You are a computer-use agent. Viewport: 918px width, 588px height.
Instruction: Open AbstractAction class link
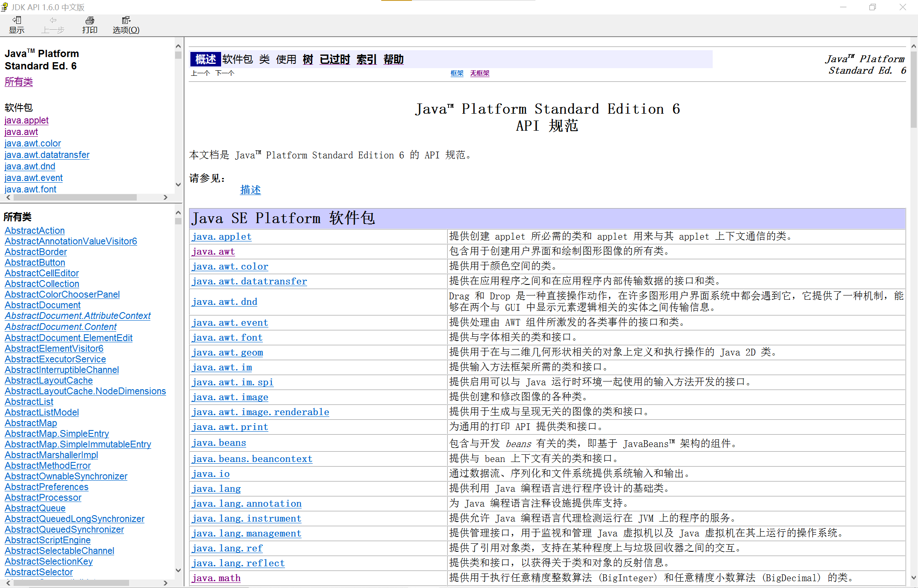[x=35, y=230]
